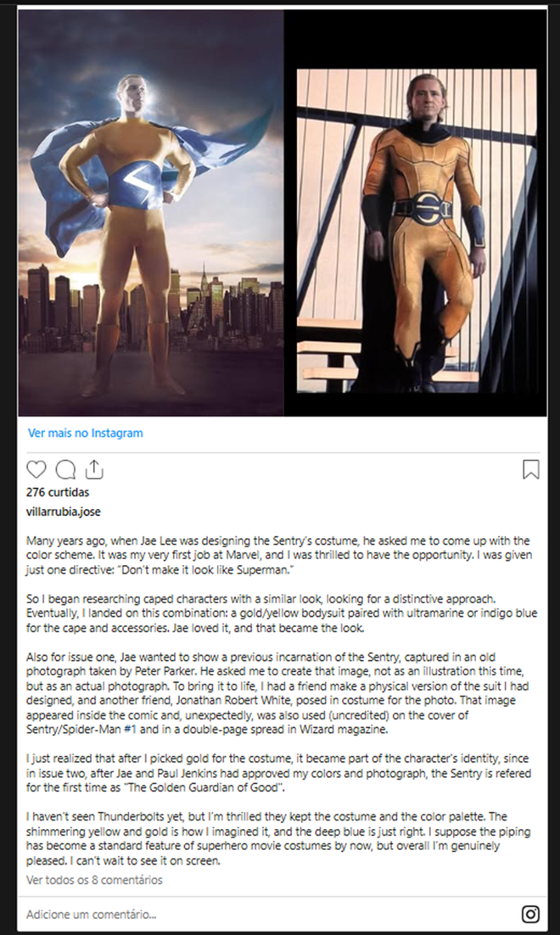Open the villarrubia.jose profile

point(64,512)
